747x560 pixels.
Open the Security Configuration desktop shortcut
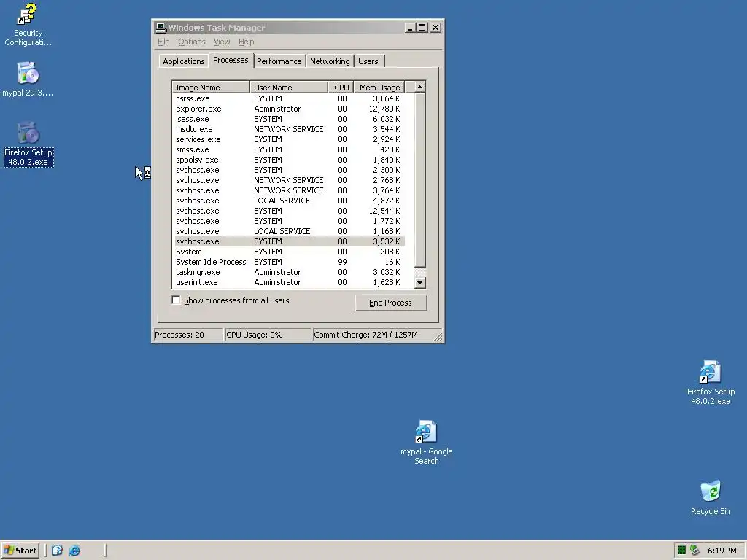pos(28,24)
